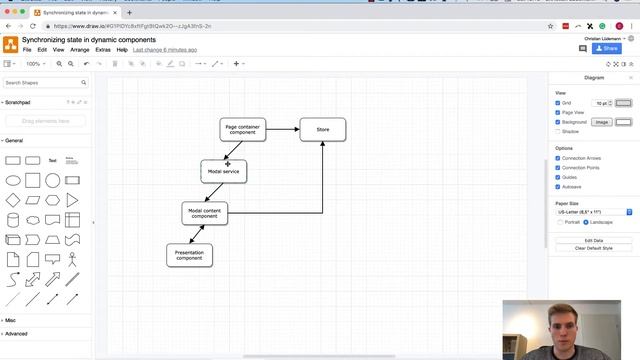The width and height of the screenshot is (640, 360).
Task: Click the line color pencil icon
Action: pos(170,64)
